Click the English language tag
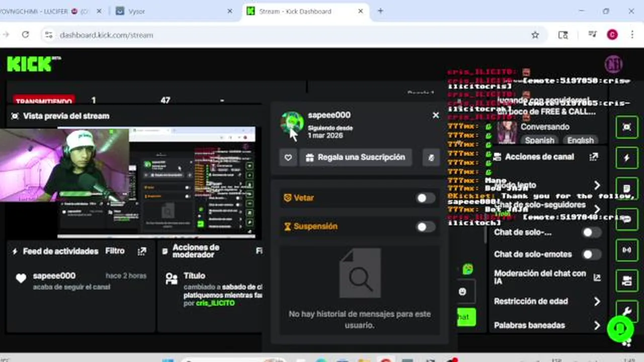Viewport: 644px width, 362px height. coord(581,140)
